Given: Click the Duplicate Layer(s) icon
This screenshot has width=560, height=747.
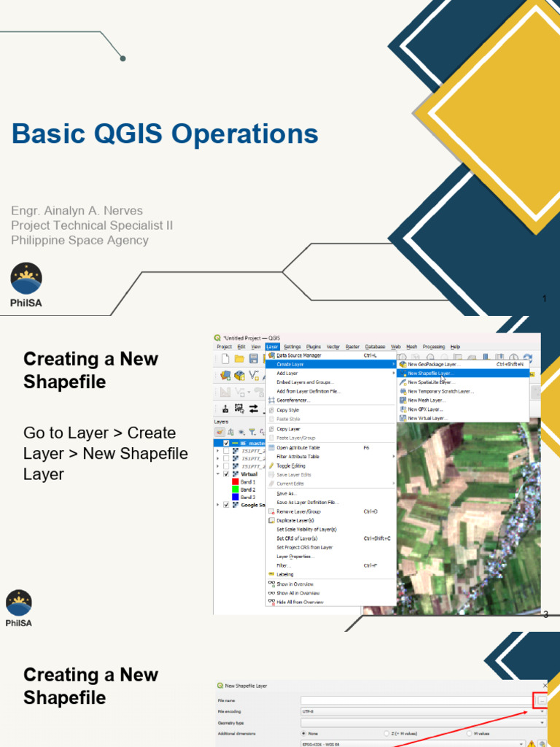Looking at the screenshot, I should [x=271, y=520].
